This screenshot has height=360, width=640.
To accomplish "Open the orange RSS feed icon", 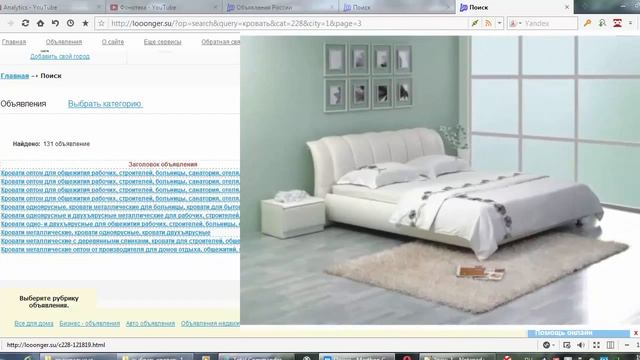I will [x=488, y=23].
